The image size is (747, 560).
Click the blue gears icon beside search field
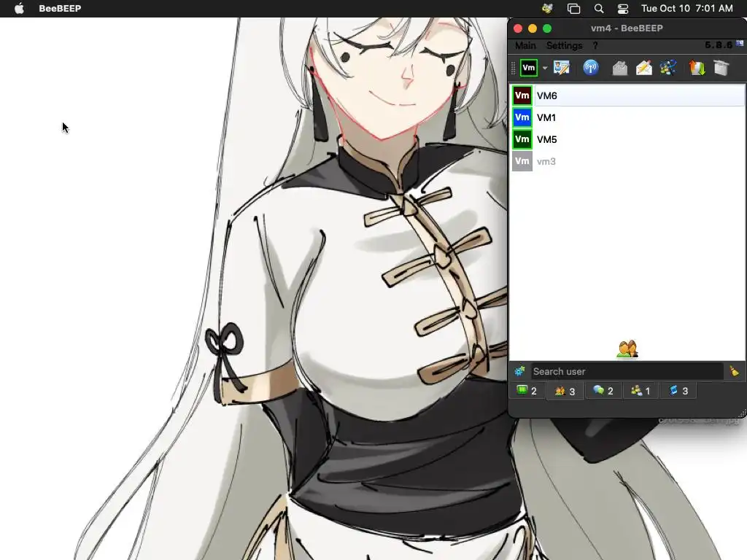pyautogui.click(x=519, y=371)
